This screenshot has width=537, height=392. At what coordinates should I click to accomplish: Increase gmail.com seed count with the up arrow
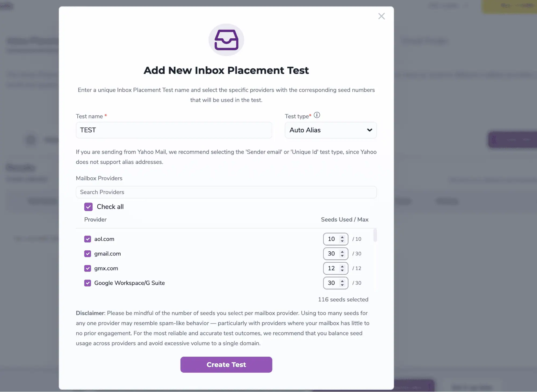[342, 252]
